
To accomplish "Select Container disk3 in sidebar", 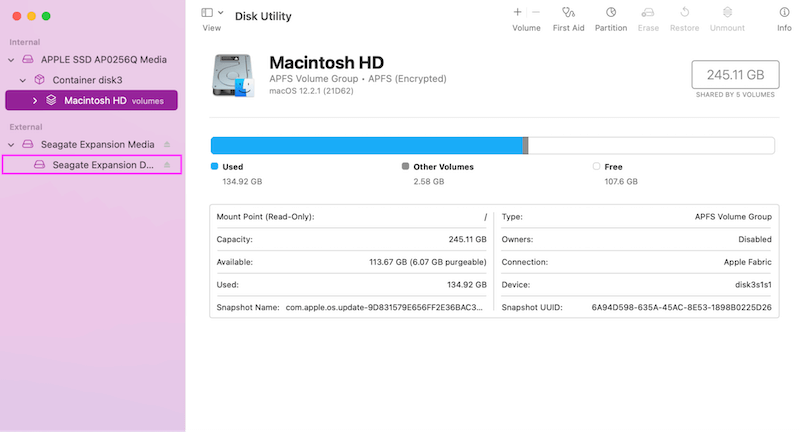I will tap(87, 80).
